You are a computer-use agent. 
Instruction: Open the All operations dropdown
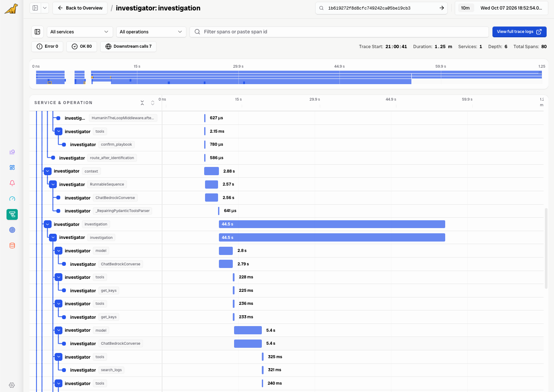pos(151,32)
